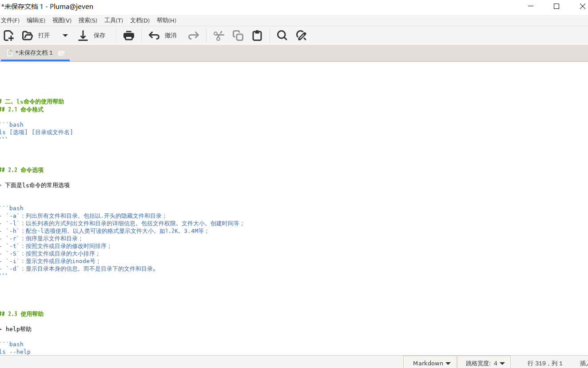The image size is (588, 368).
Task: Click the redo arrow icon
Action: click(x=194, y=36)
